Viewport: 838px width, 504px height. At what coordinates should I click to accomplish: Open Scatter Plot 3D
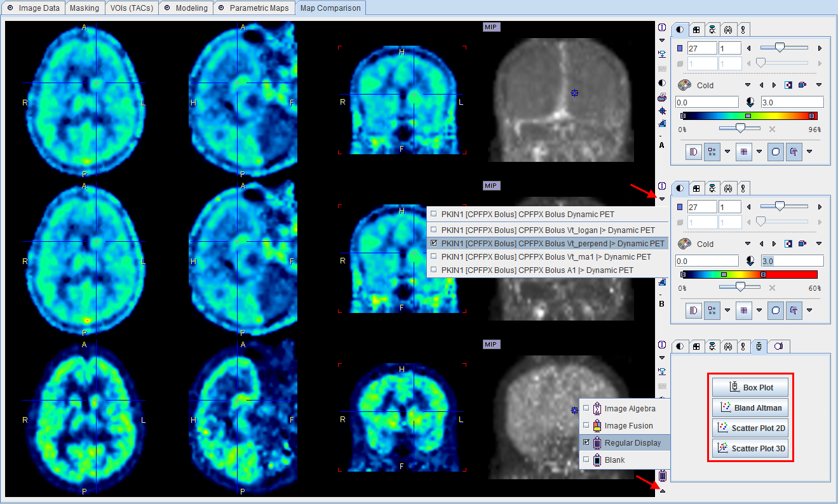750,448
